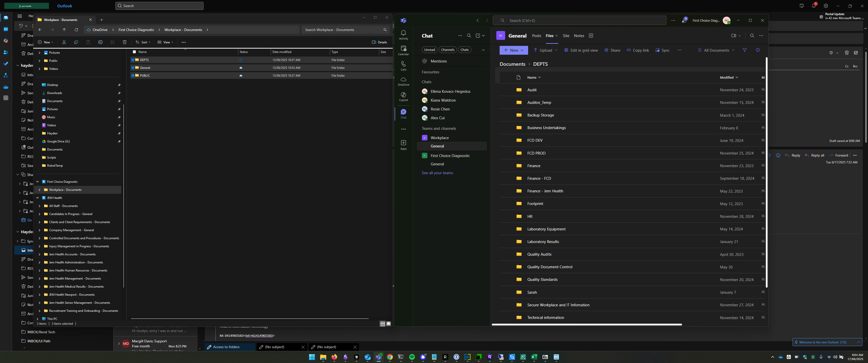
Task: Switch to the Notes tab
Action: pyautogui.click(x=579, y=36)
